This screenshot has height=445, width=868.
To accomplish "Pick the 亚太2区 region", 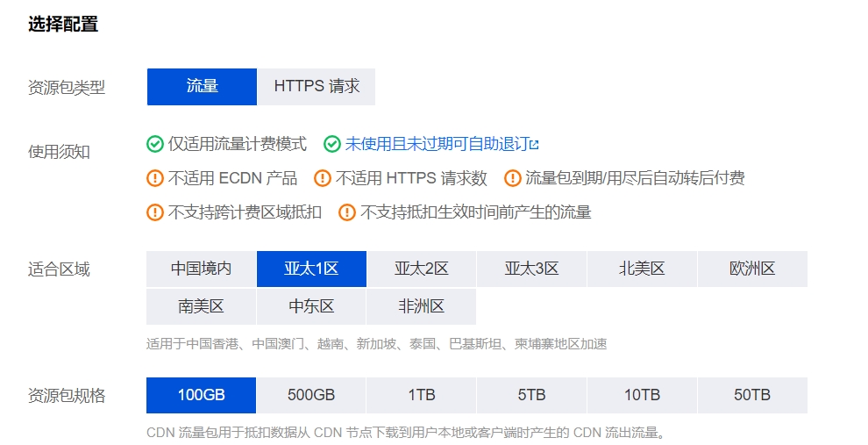I will pos(421,269).
